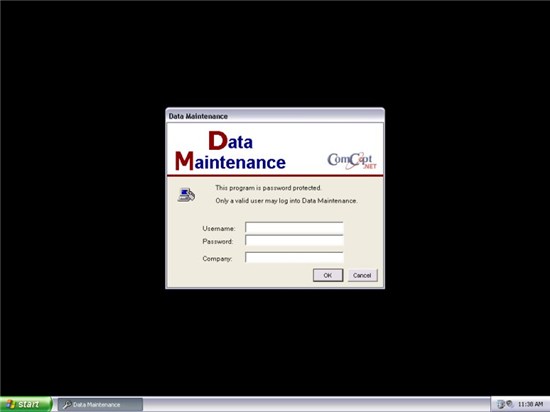Click the empty area of the taskbar
Screen dimensions: 550x412
(x=316, y=405)
